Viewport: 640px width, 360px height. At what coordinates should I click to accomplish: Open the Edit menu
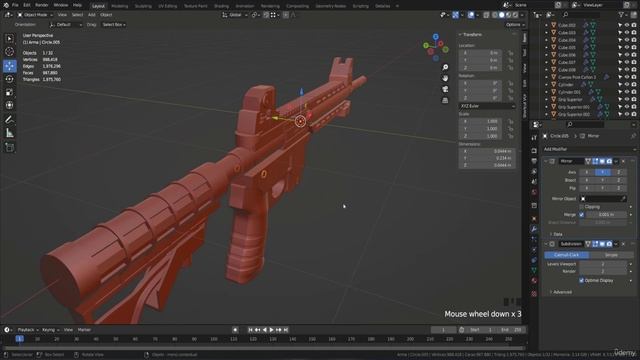(x=27, y=5)
